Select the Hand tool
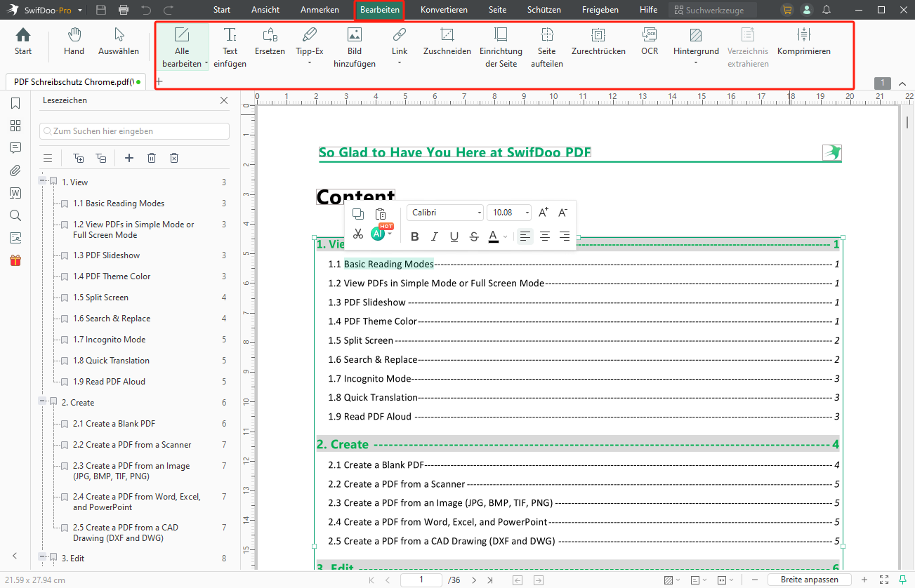Image resolution: width=915 pixels, height=588 pixels. click(74, 41)
